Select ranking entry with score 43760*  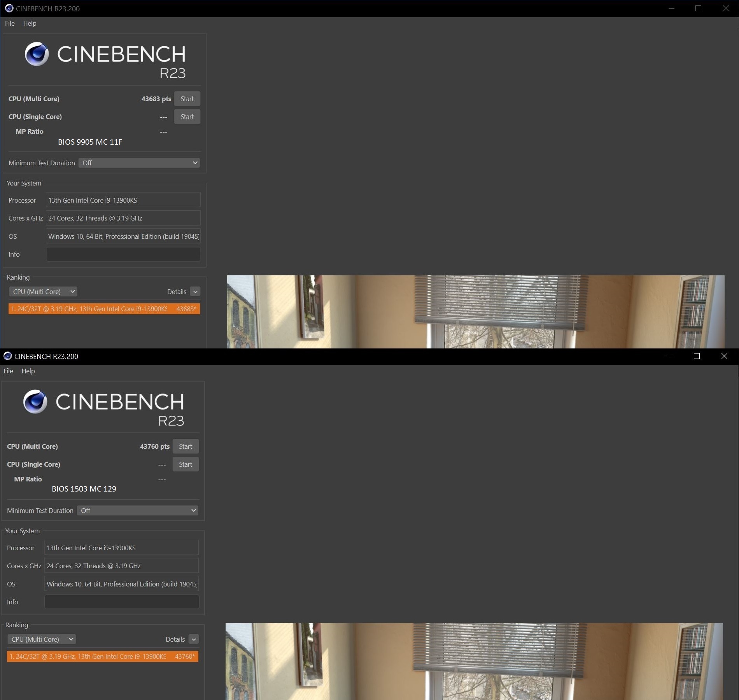pyautogui.click(x=103, y=656)
